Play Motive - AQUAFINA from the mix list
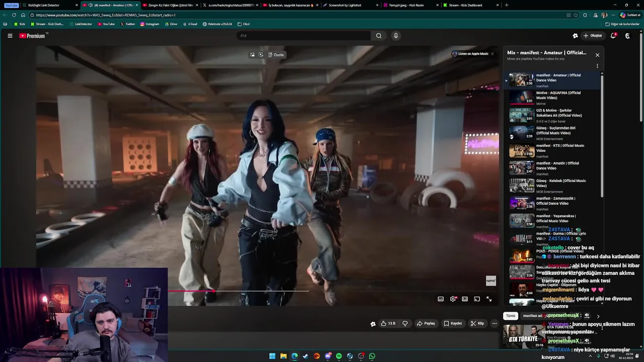The height and width of the screenshot is (362, 644). tap(552, 98)
